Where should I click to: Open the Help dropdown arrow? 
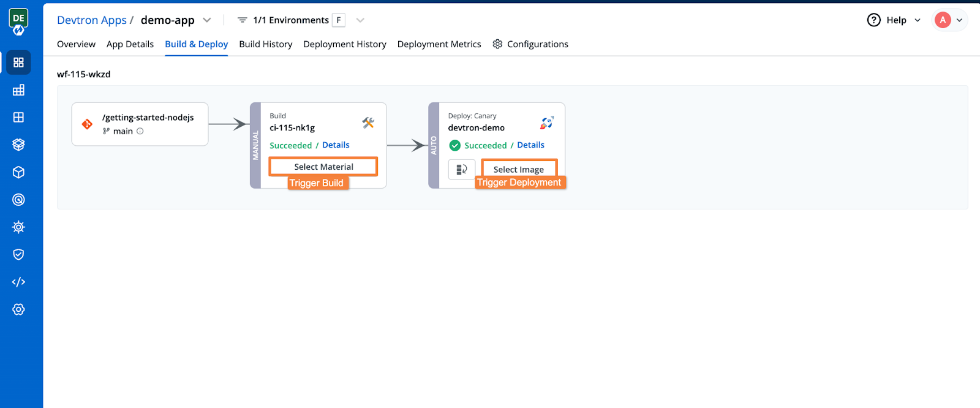[918, 20]
